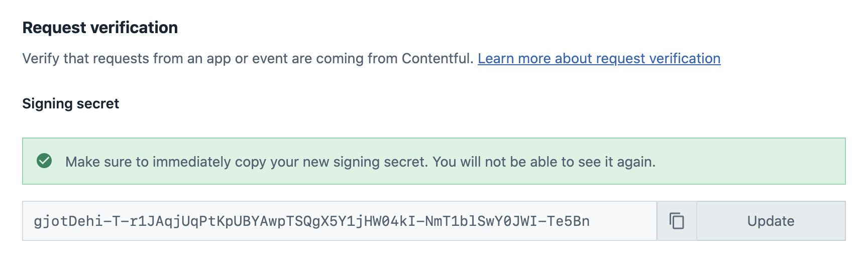Click blank space right of the secret value
The image size is (868, 263).
pos(623,221)
